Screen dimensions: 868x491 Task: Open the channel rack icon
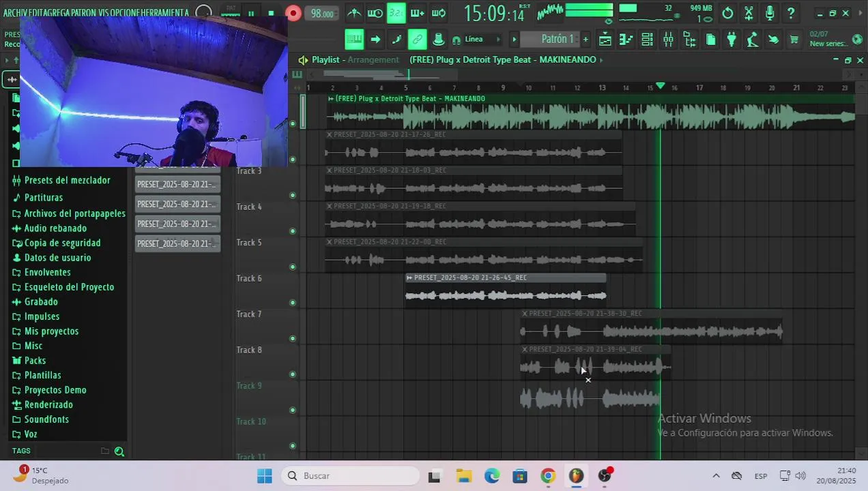pos(647,40)
